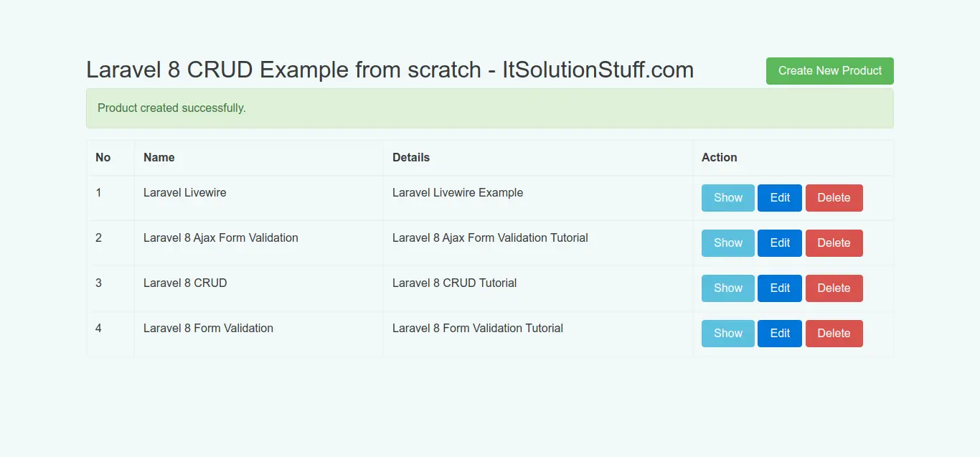Show the Laravel 8 Ajax Form Validation product

[x=727, y=242]
